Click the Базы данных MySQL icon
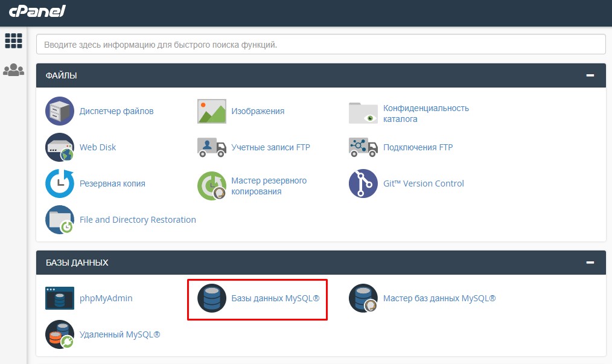Screen dimensions: 612x364 point(212,298)
